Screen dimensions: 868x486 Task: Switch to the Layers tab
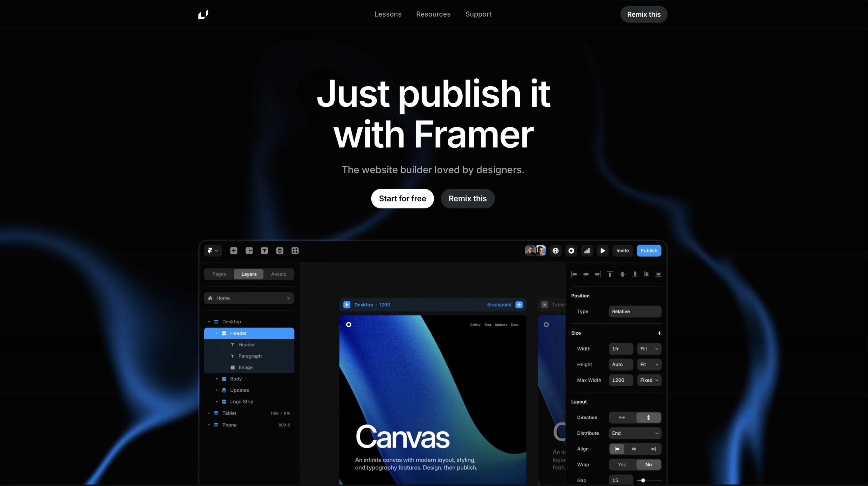click(x=249, y=274)
